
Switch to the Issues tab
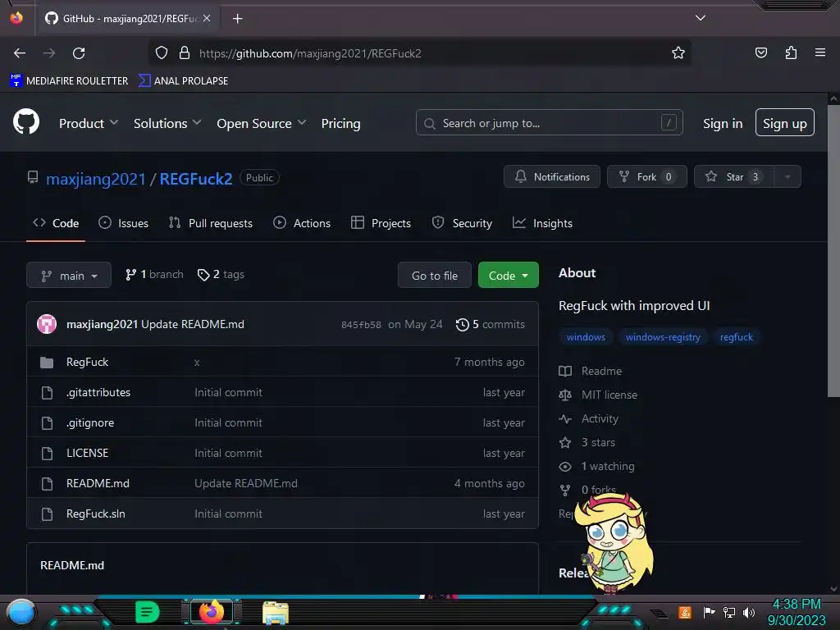click(x=124, y=223)
